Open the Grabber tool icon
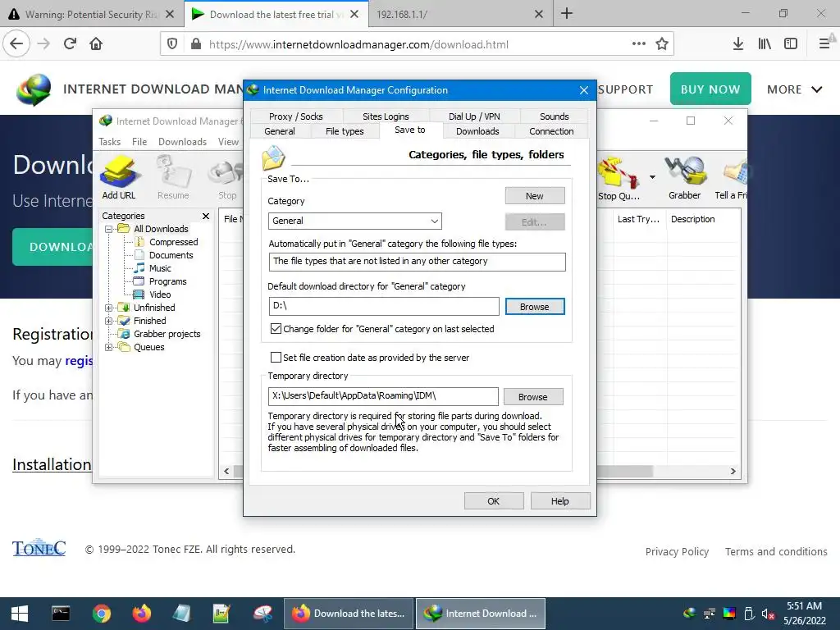Viewport: 840px width, 630px height. [x=684, y=178]
